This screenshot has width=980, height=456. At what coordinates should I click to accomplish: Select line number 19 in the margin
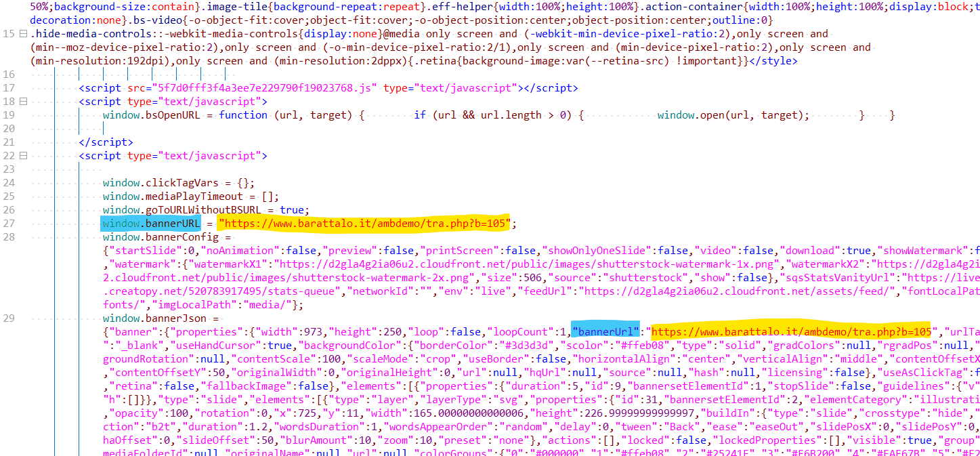click(x=9, y=115)
